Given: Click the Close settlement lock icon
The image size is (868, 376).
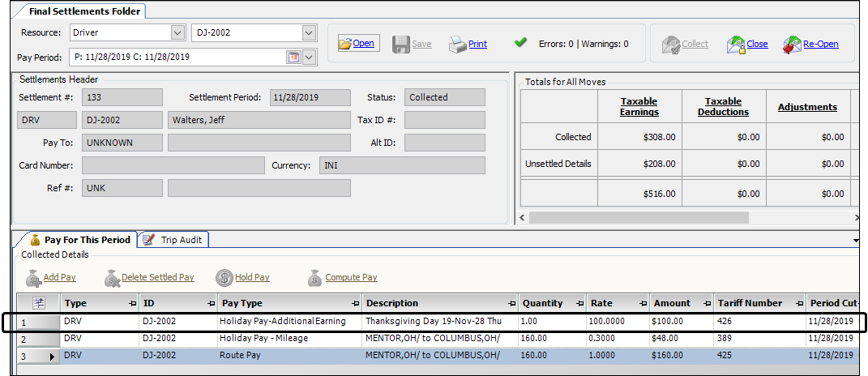Looking at the screenshot, I should coord(735,44).
